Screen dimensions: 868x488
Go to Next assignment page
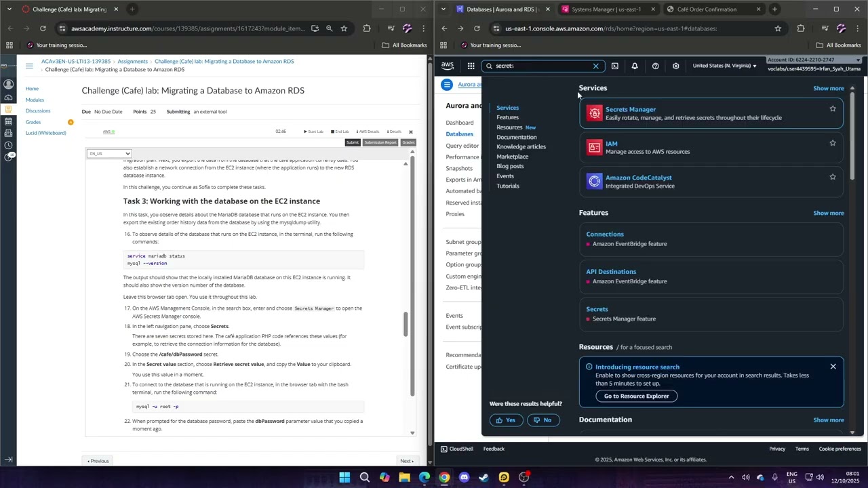pyautogui.click(x=407, y=461)
